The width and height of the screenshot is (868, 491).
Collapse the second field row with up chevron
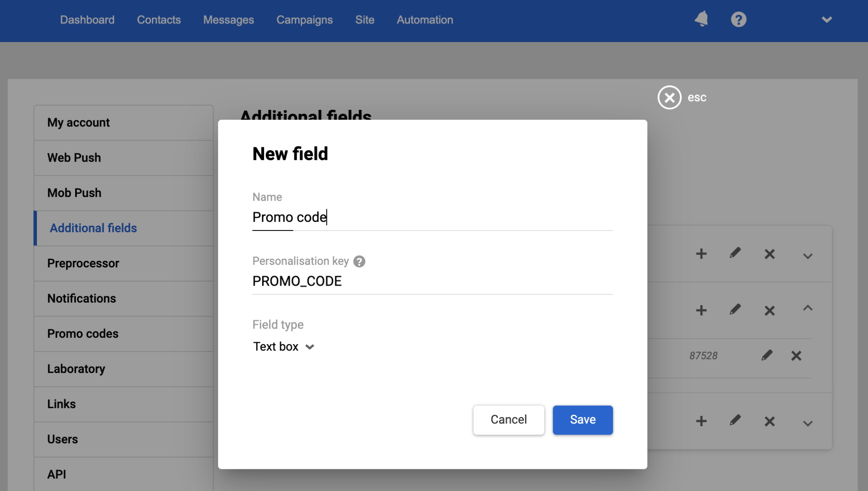click(807, 309)
